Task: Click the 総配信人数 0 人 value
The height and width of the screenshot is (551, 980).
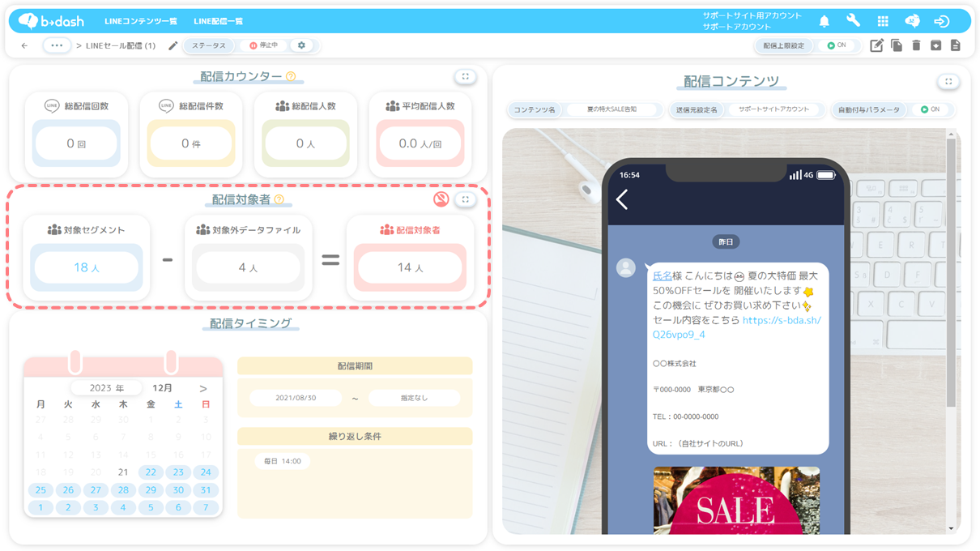Action: [x=305, y=143]
